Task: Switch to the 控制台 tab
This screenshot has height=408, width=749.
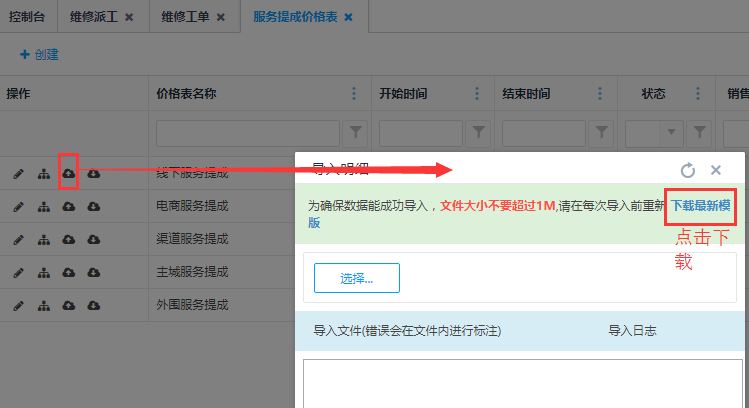Action: (28, 17)
